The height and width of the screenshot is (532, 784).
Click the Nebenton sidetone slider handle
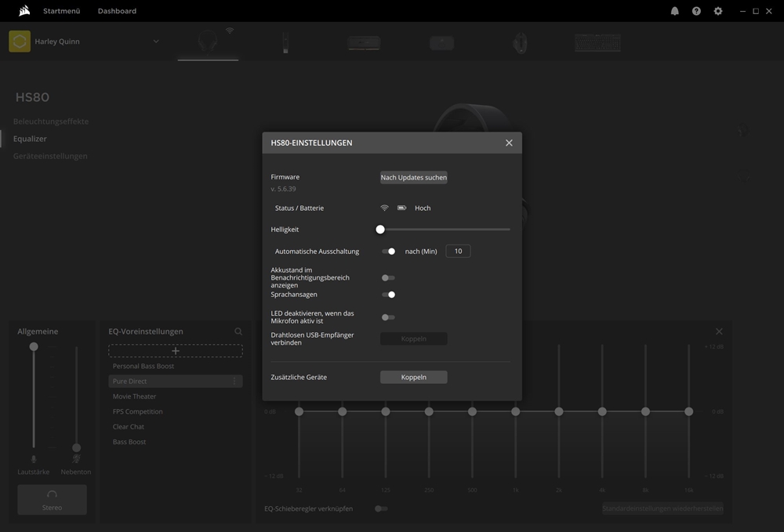[76, 447]
